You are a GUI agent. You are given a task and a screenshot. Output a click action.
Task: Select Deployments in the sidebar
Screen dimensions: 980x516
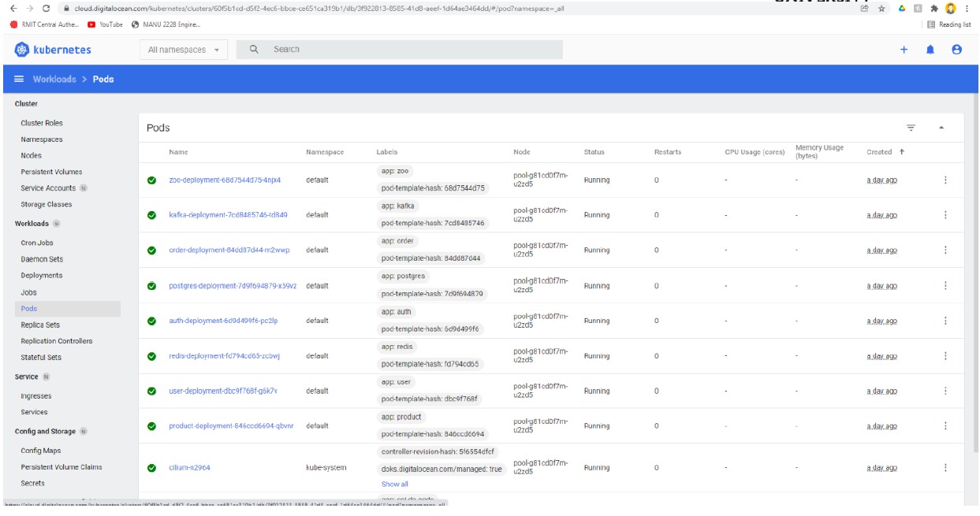(x=41, y=276)
